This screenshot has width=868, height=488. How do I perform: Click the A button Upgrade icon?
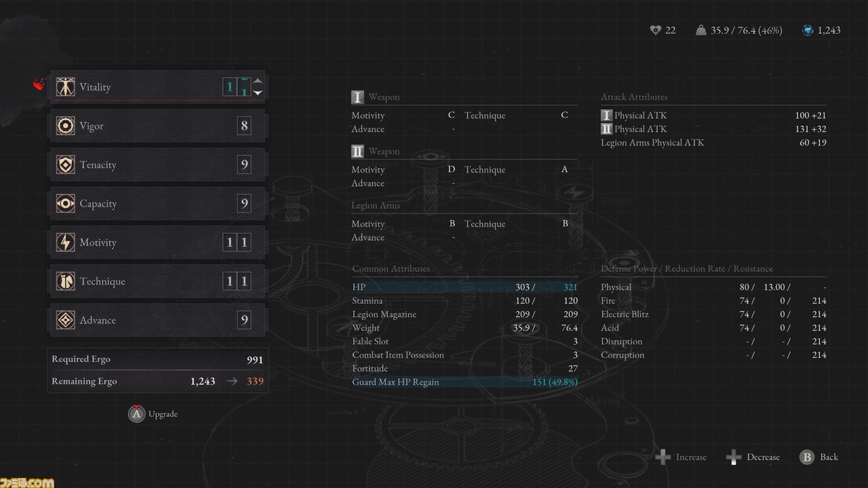pos(137,413)
